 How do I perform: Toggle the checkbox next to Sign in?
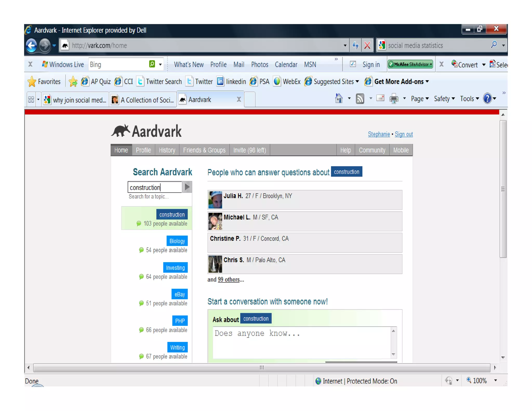[353, 64]
